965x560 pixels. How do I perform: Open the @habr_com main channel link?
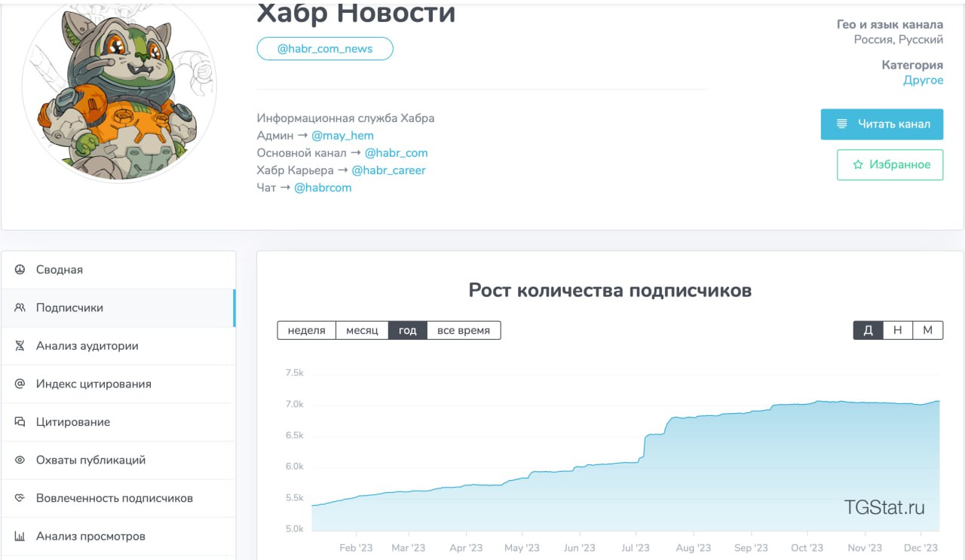pyautogui.click(x=396, y=153)
